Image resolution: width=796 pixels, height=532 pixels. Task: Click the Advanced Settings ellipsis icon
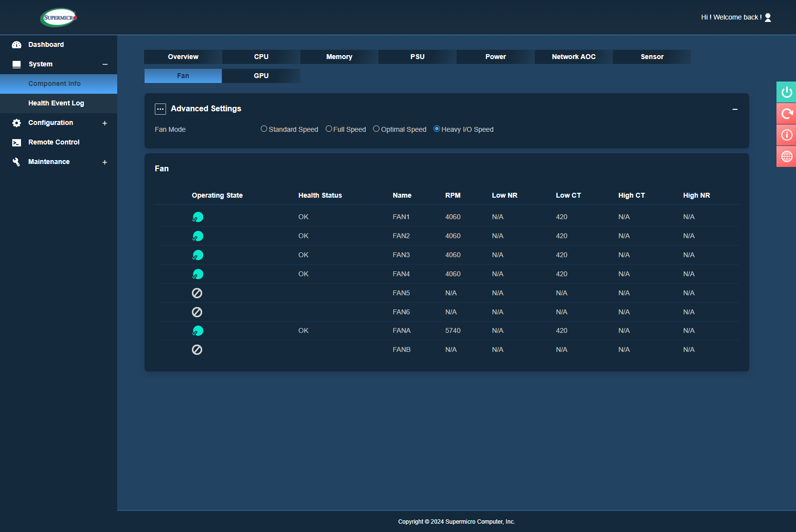pyautogui.click(x=160, y=109)
